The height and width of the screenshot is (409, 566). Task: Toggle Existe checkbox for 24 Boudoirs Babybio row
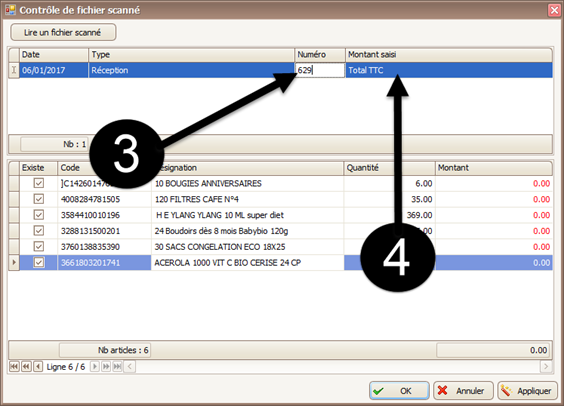39,231
